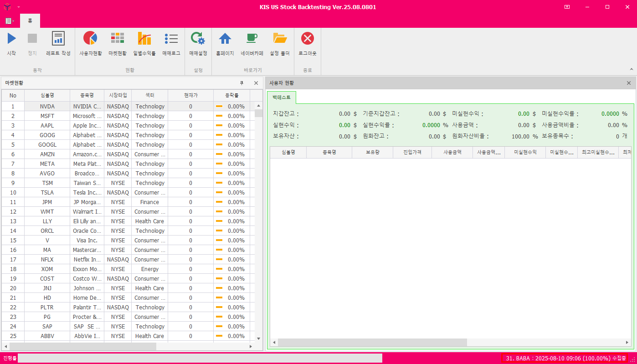637x364 pixels.
Task: Sort by the No column header
Action: click(x=13, y=95)
